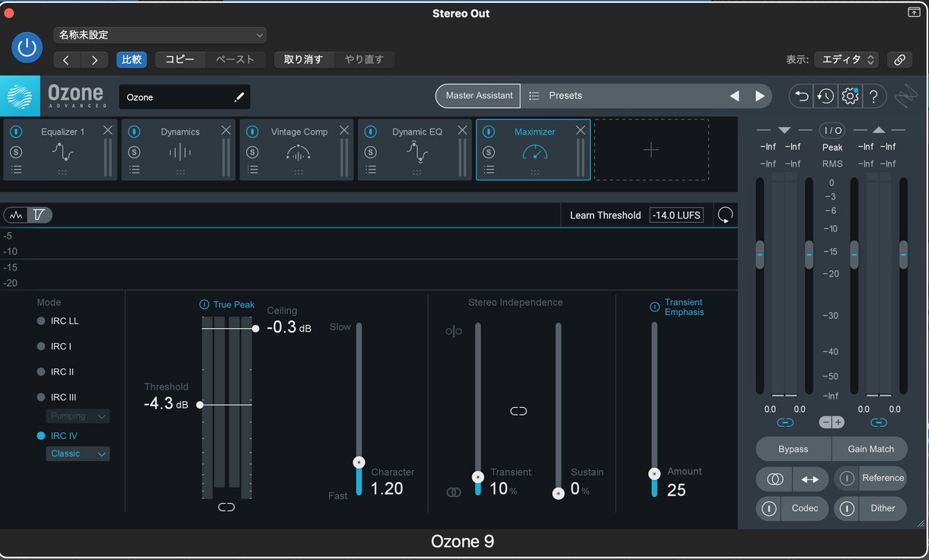Open the I/O meter options
Image resolution: width=929 pixels, height=560 pixels.
click(x=832, y=131)
